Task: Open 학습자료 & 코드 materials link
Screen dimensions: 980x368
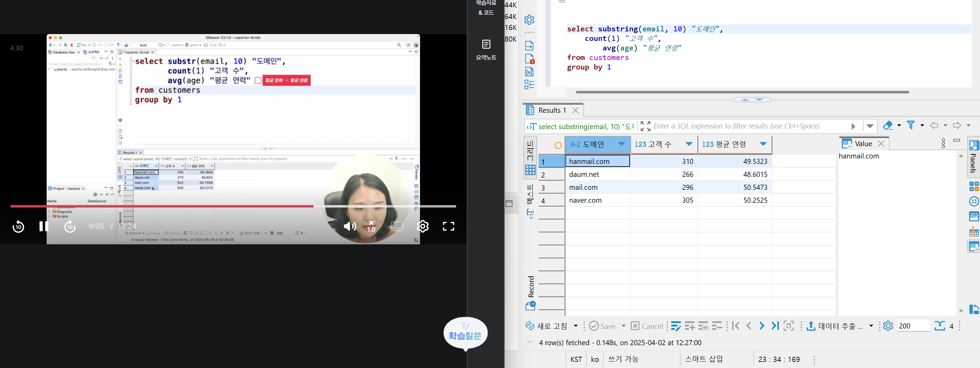Action: click(x=486, y=7)
